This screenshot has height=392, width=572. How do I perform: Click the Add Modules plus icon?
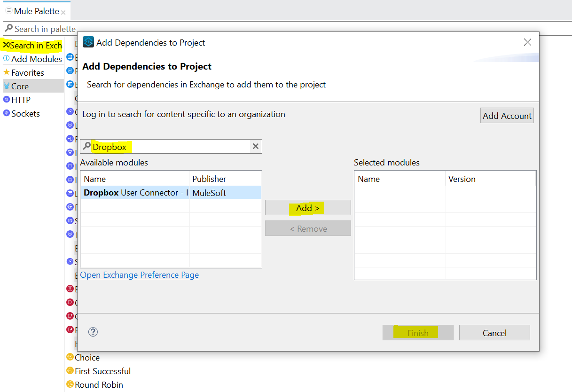coord(7,59)
